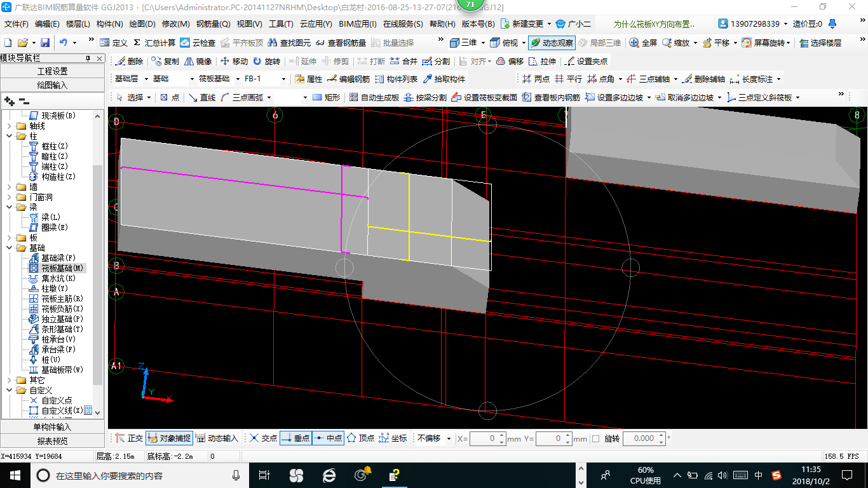Viewport: 868px width, 488px height.
Task: Switch to 绘图输入 panel
Action: tap(52, 85)
